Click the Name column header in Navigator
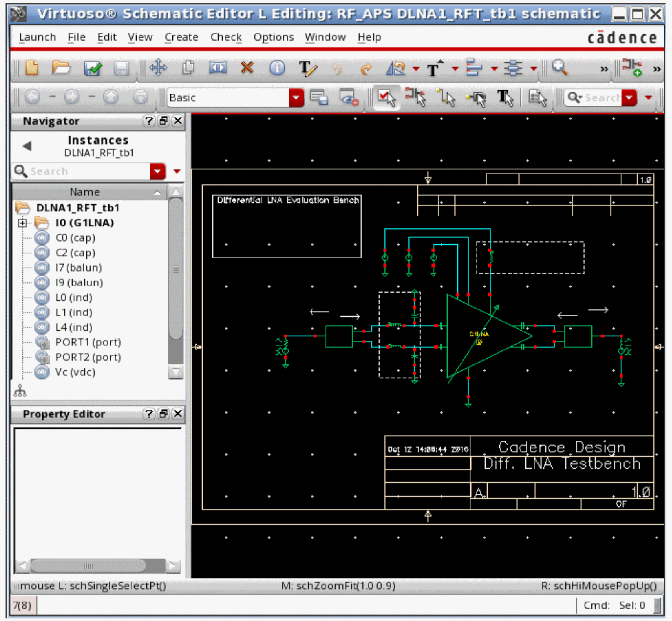 pos(85,192)
